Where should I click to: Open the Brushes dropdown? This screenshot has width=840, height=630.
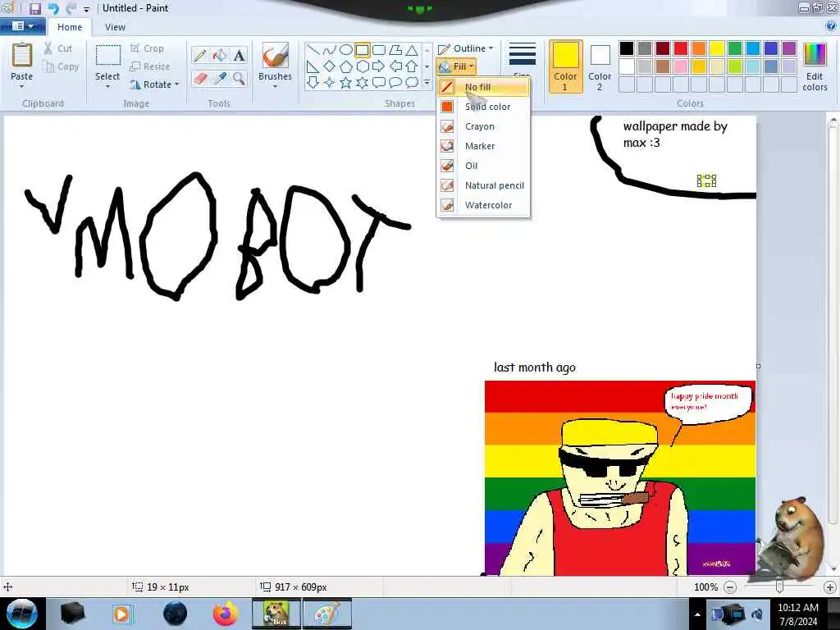(x=275, y=87)
